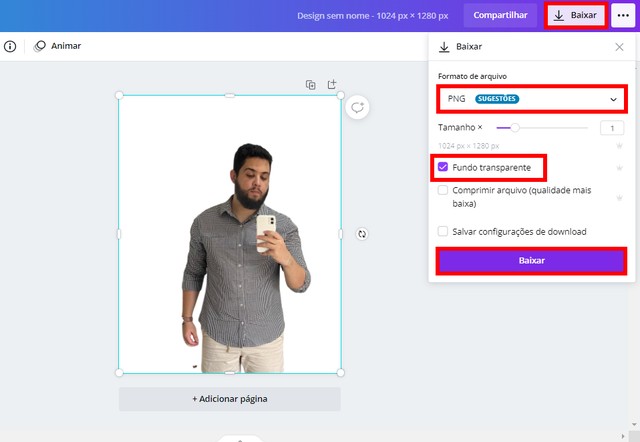Uncheck Fundo transparente checkbox

(443, 167)
